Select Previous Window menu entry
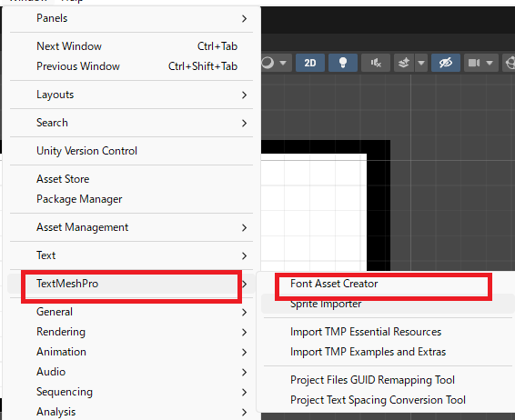 (131, 66)
